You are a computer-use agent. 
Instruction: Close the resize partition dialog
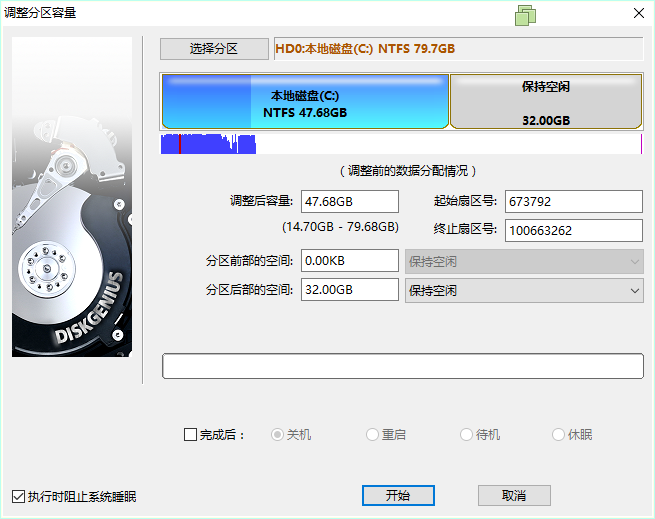tap(637, 13)
